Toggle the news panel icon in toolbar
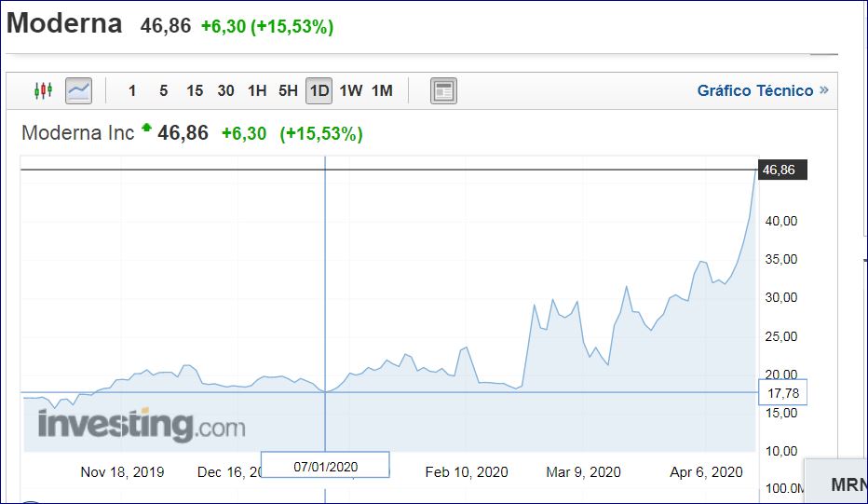868x504 pixels. [443, 91]
